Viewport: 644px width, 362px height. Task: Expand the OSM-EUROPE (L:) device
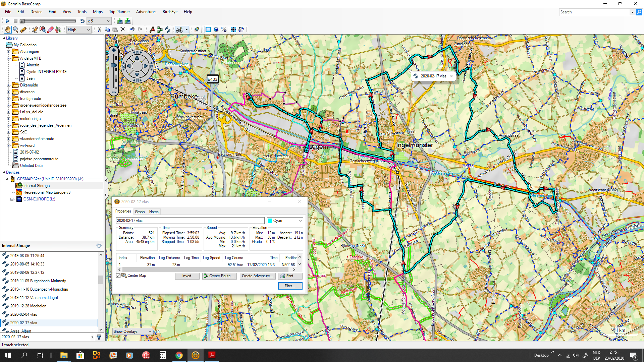(x=12, y=199)
